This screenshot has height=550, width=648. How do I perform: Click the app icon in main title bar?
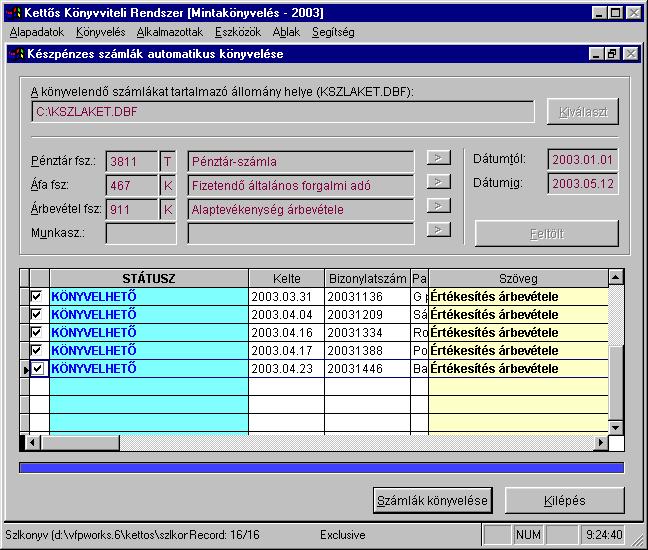14,13
